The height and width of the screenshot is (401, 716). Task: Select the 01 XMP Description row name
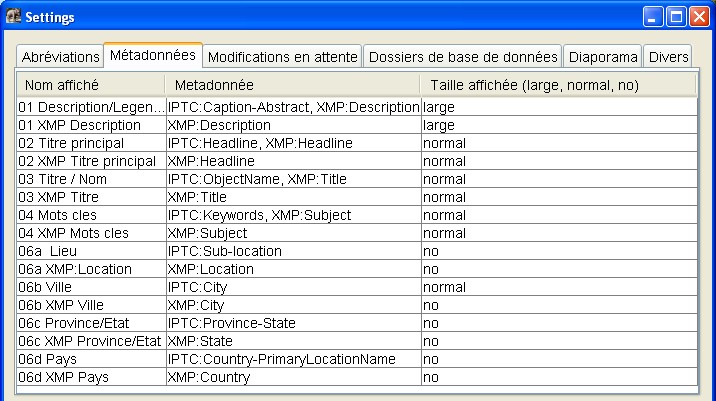point(91,125)
